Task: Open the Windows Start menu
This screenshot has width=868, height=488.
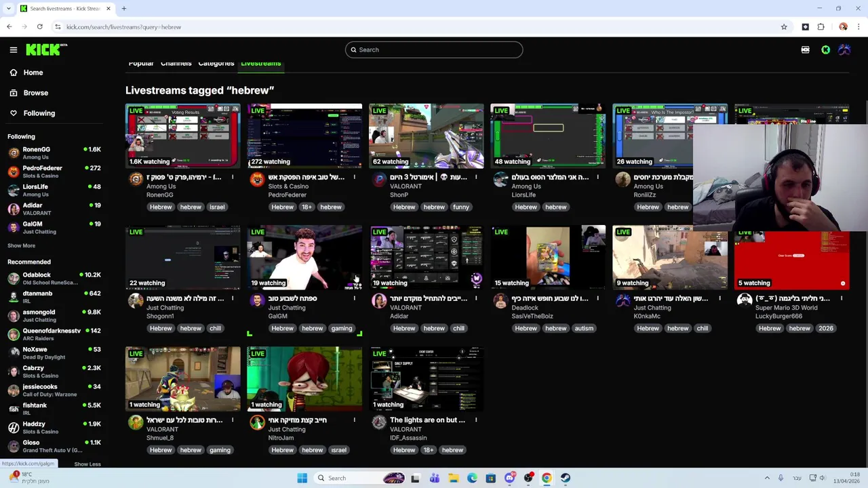Action: pyautogui.click(x=302, y=478)
